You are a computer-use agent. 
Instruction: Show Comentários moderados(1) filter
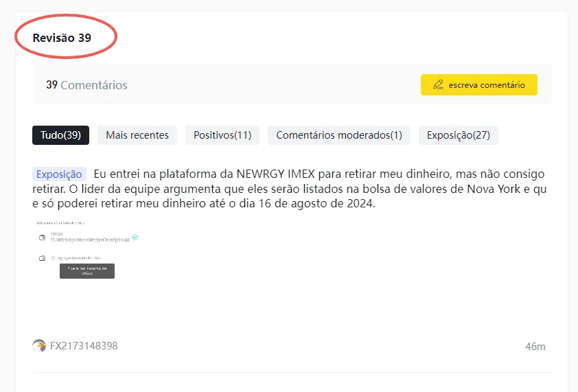click(x=338, y=135)
